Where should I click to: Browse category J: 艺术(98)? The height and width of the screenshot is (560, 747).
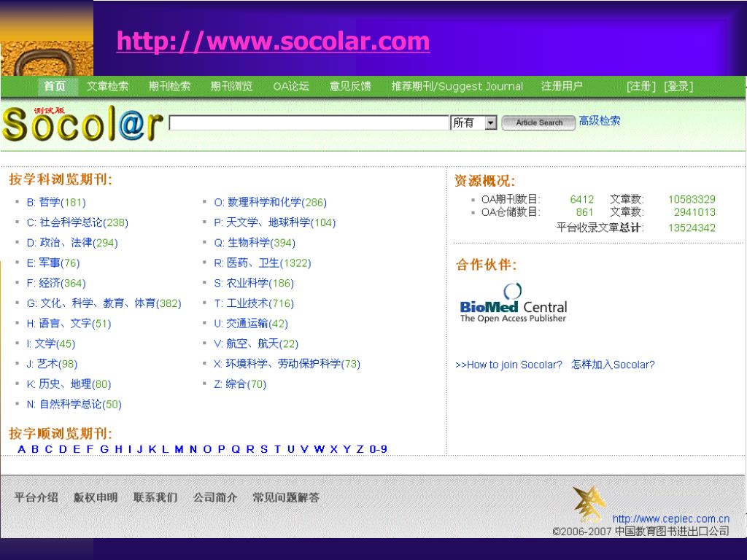pyautogui.click(x=52, y=365)
